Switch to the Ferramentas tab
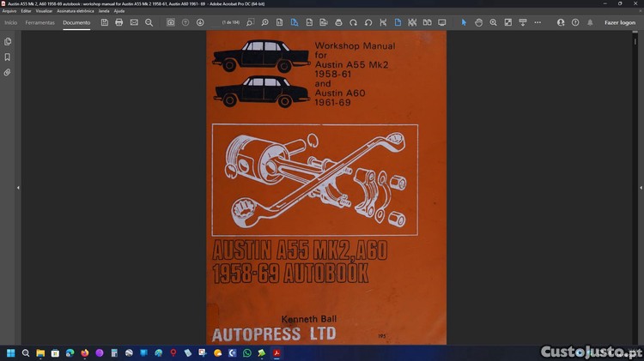Image resolution: width=644 pixels, height=361 pixels. click(x=40, y=22)
